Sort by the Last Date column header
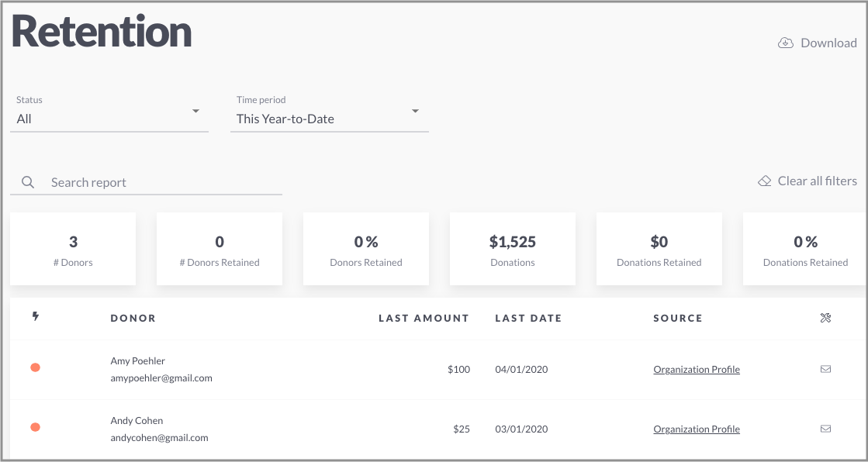The height and width of the screenshot is (462, 868). click(529, 318)
